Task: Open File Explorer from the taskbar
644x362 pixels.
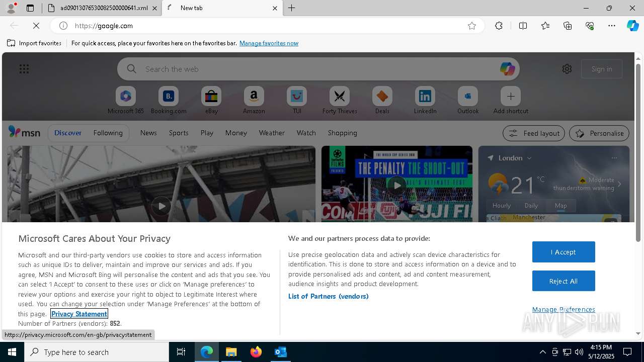Action: click(x=231, y=352)
